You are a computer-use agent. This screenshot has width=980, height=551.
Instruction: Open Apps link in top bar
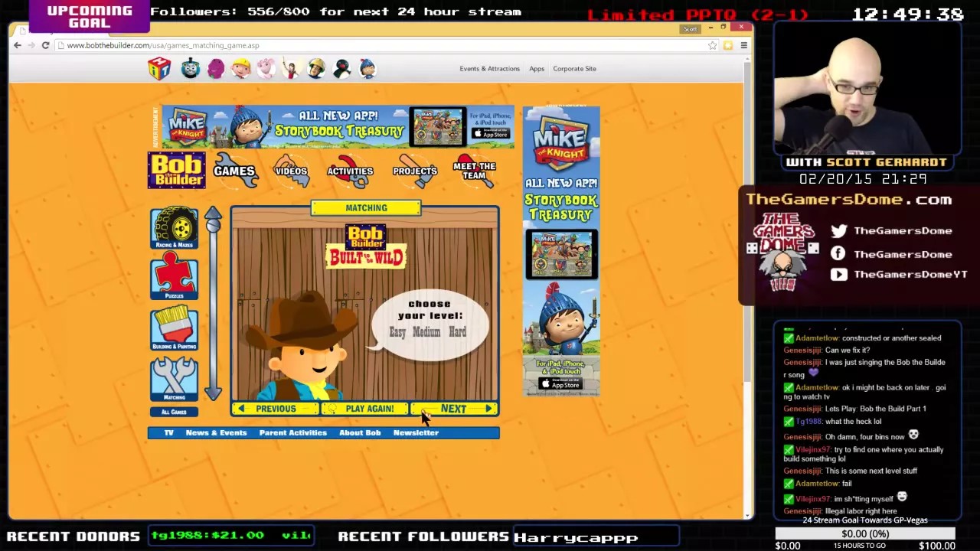(x=537, y=69)
